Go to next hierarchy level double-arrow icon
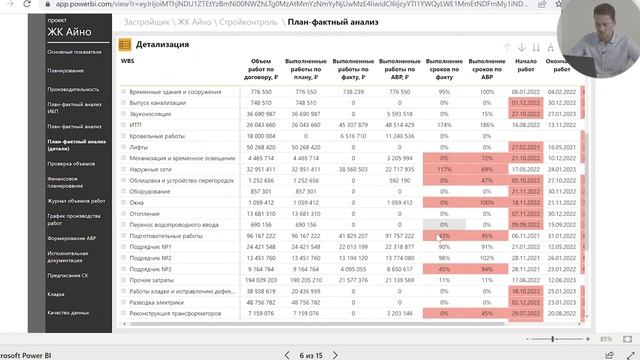Image resolution: width=640 pixels, height=360 pixels. tap(536, 48)
